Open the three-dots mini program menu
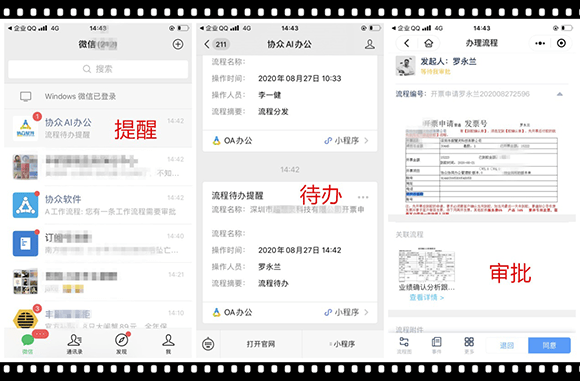This screenshot has width=580, height=381. (x=540, y=43)
